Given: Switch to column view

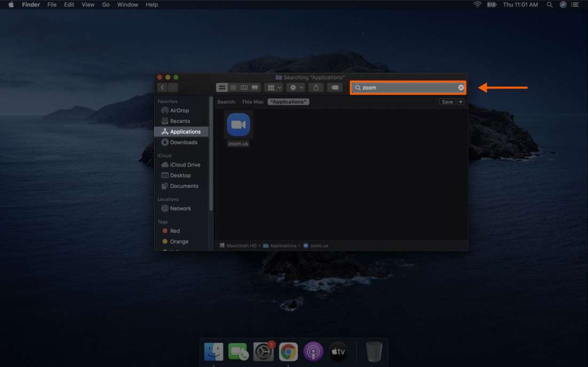Looking at the screenshot, I should pos(244,87).
